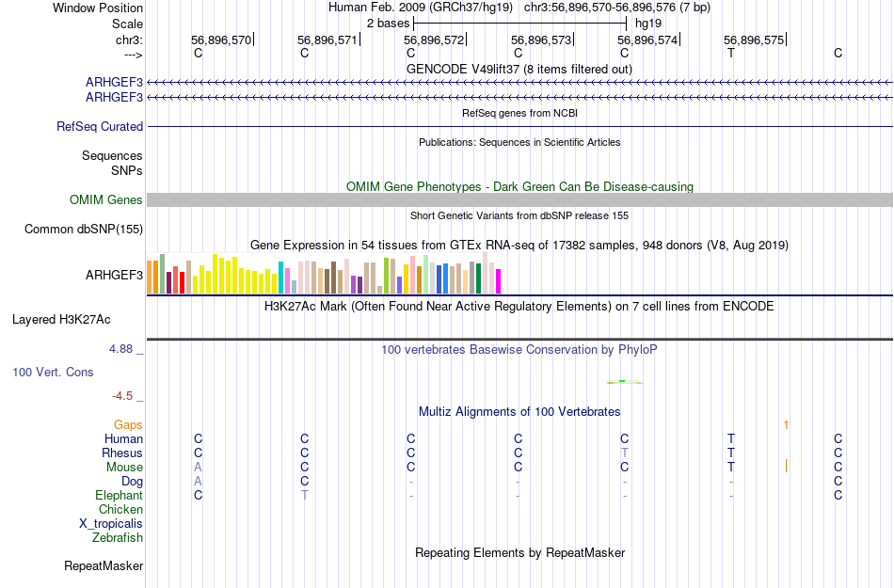Open the 100 Vert. Cons track label
The image size is (894, 588).
point(53,372)
